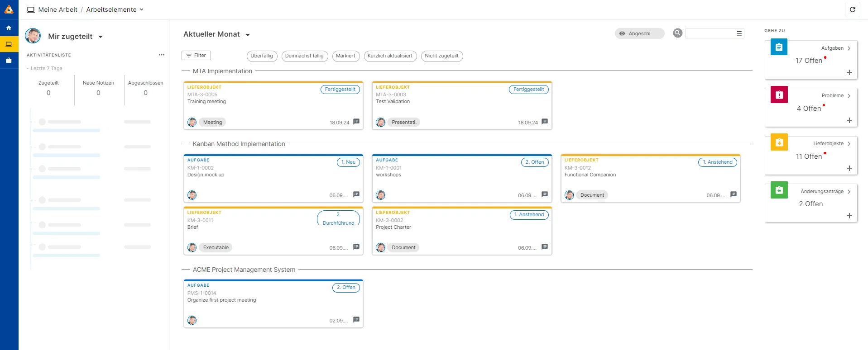Image resolution: width=868 pixels, height=350 pixels.
Task: Toggle the Abgeschl. visibility switch
Action: tap(639, 33)
